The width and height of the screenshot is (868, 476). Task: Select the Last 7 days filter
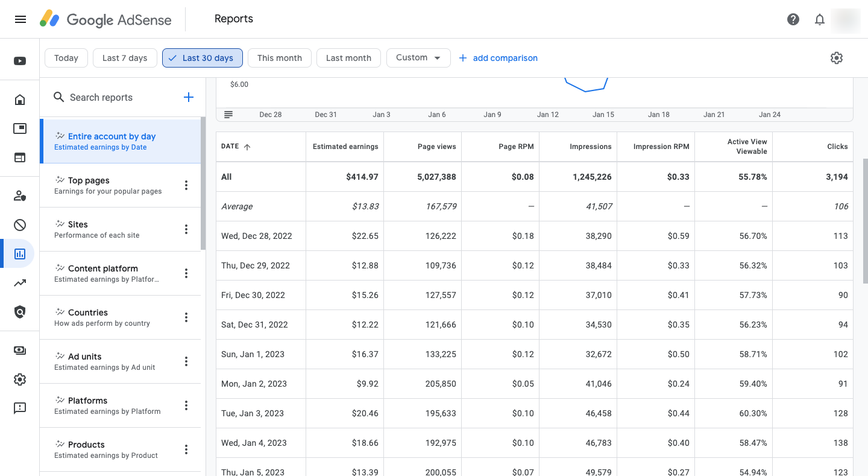pos(125,58)
